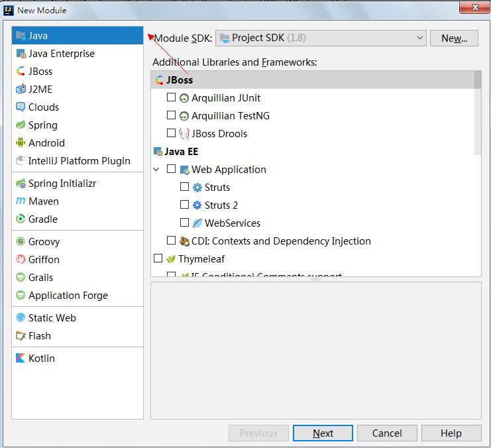Click the Groovy 'G' icon
This screenshot has width=491, height=448.
[21, 241]
